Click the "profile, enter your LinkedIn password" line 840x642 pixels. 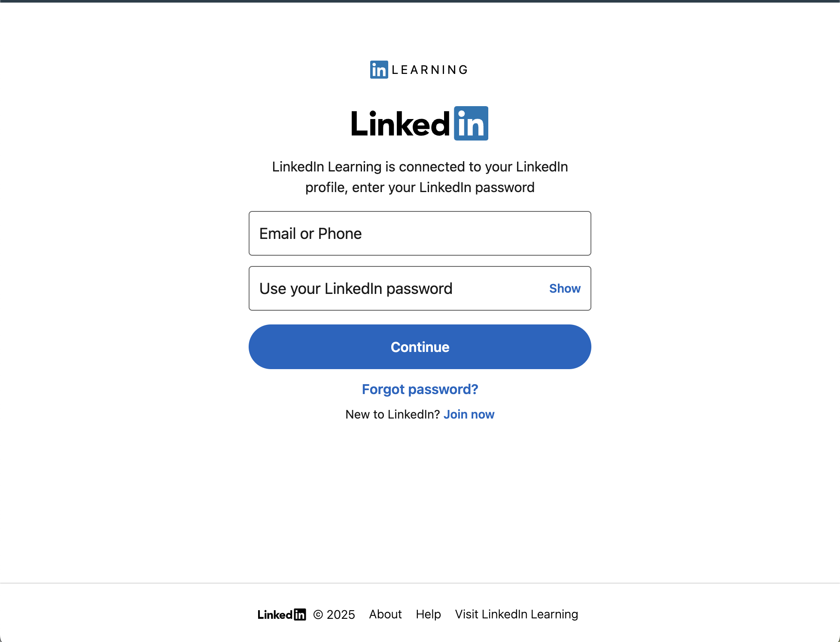click(x=420, y=187)
